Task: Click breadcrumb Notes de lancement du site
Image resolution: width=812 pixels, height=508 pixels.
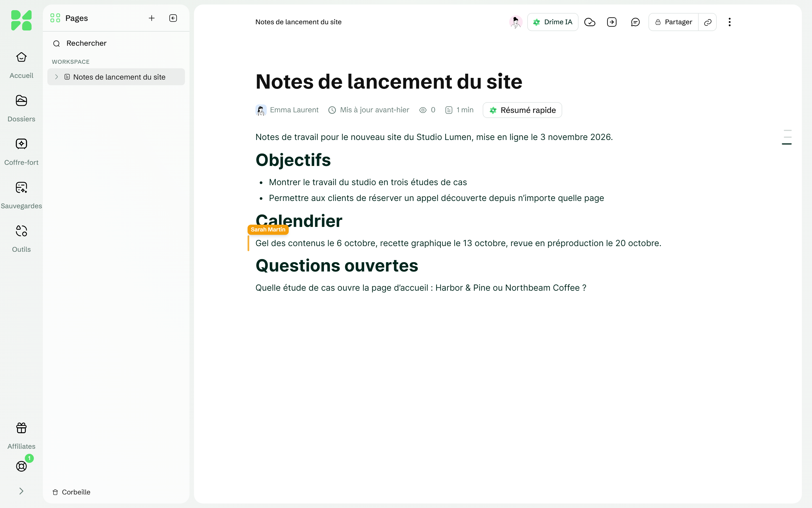Action: click(x=298, y=22)
